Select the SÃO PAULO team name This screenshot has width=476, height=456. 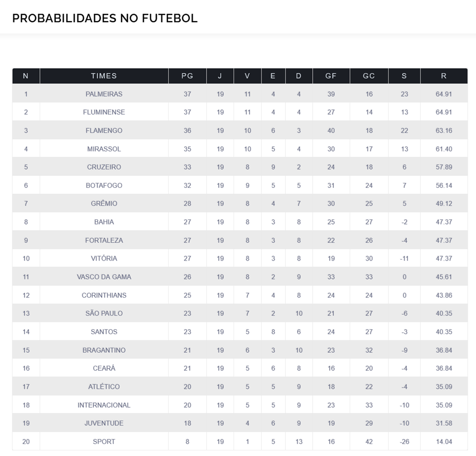(104, 313)
